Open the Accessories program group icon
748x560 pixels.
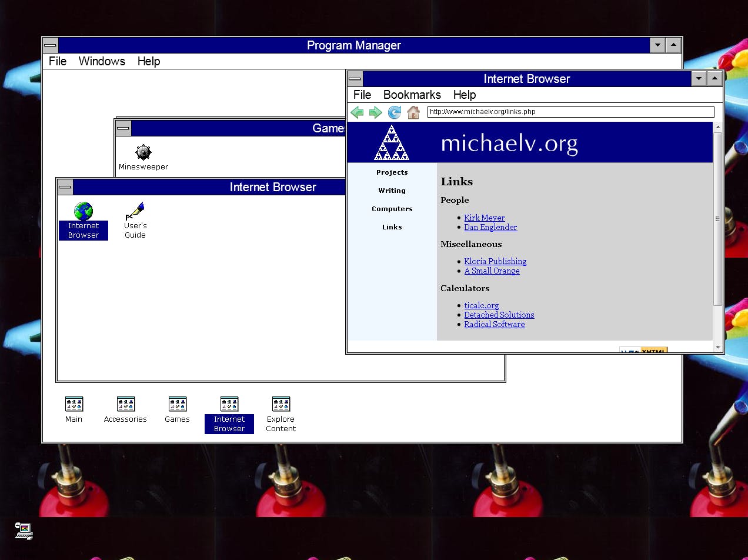[x=125, y=404]
